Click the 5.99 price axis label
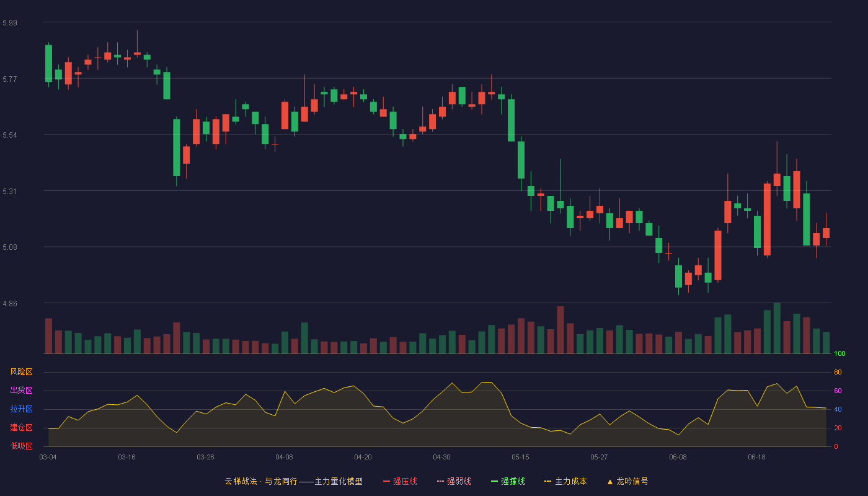 (10, 23)
